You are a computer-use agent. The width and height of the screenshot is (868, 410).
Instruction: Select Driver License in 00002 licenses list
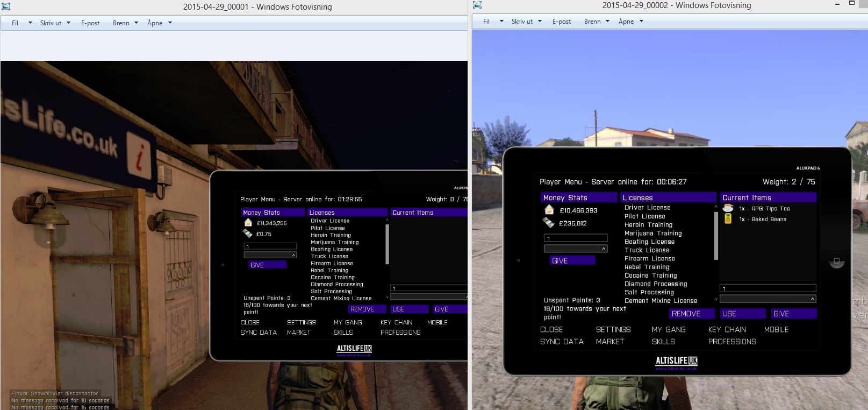pos(647,208)
